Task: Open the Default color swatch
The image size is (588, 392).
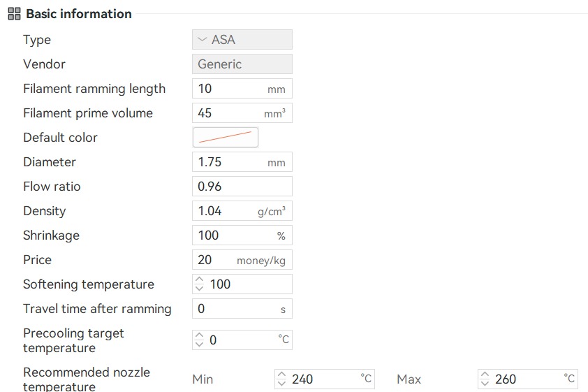Action: [226, 137]
